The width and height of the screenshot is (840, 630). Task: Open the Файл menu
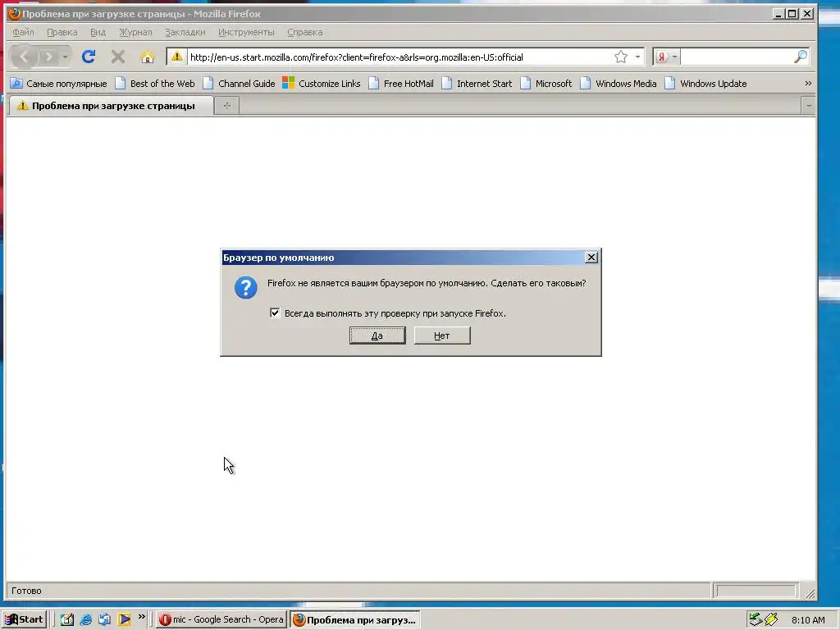pyautogui.click(x=23, y=32)
